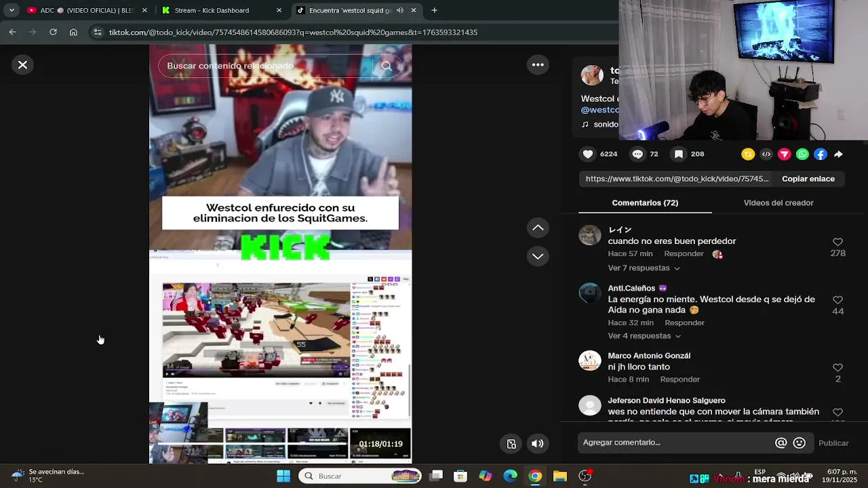The width and height of the screenshot is (868, 488).
Task: Open a new browser tab with the plus
Action: 434,10
